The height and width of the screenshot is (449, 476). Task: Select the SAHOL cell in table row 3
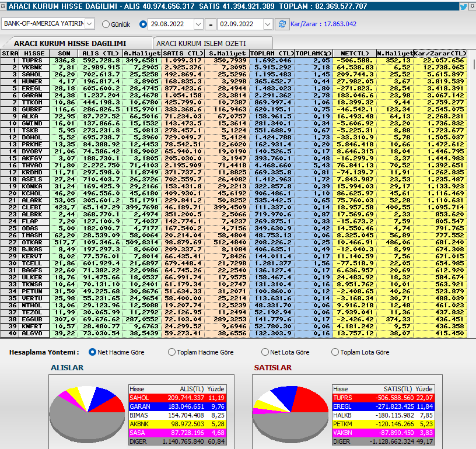coord(34,74)
